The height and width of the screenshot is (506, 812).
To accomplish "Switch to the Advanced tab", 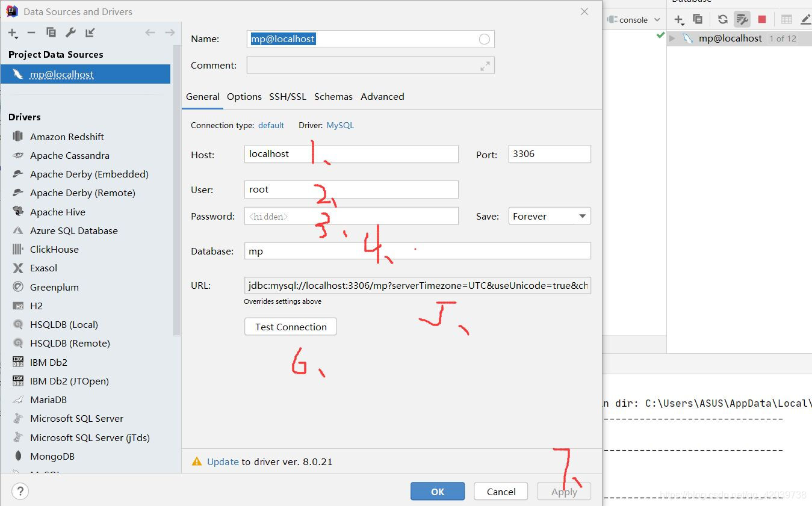I will pos(382,96).
